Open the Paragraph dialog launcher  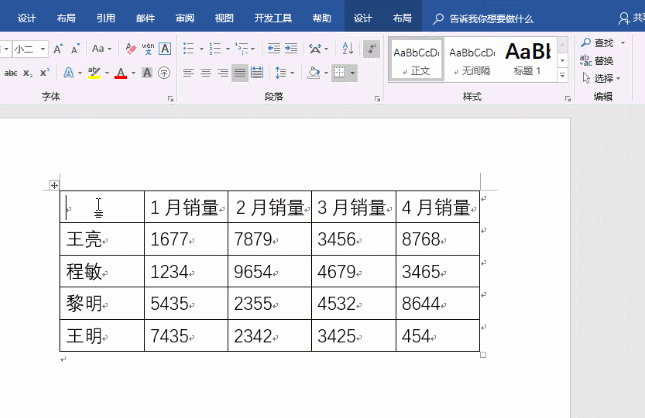pos(377,99)
